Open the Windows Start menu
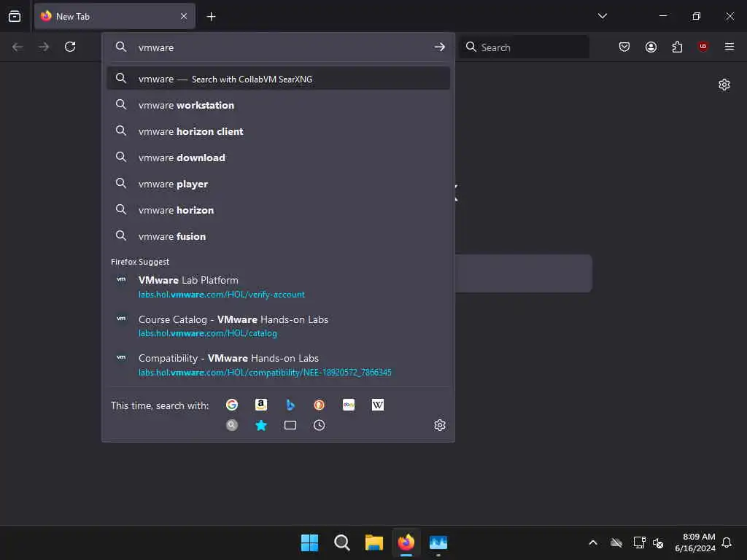747x560 pixels. click(309, 542)
